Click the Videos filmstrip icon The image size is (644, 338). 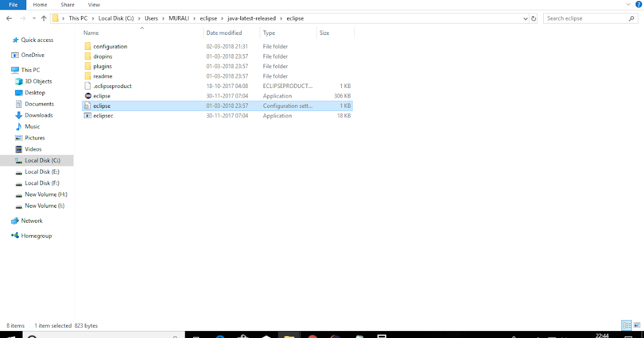pyautogui.click(x=19, y=149)
